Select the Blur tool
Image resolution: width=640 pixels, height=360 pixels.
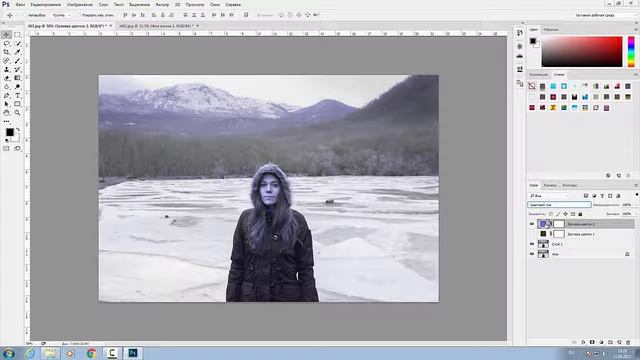[x=7, y=87]
